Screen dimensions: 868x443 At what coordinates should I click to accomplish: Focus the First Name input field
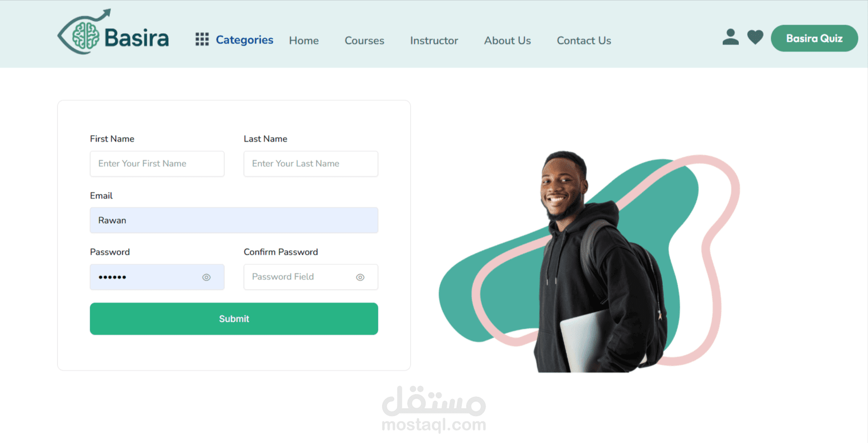click(157, 164)
